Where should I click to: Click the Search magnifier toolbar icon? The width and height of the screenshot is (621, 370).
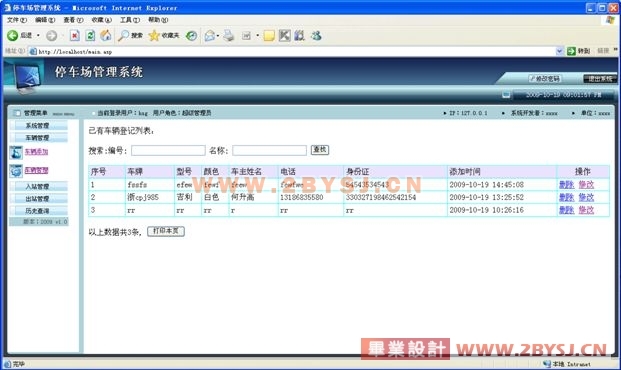[x=123, y=36]
